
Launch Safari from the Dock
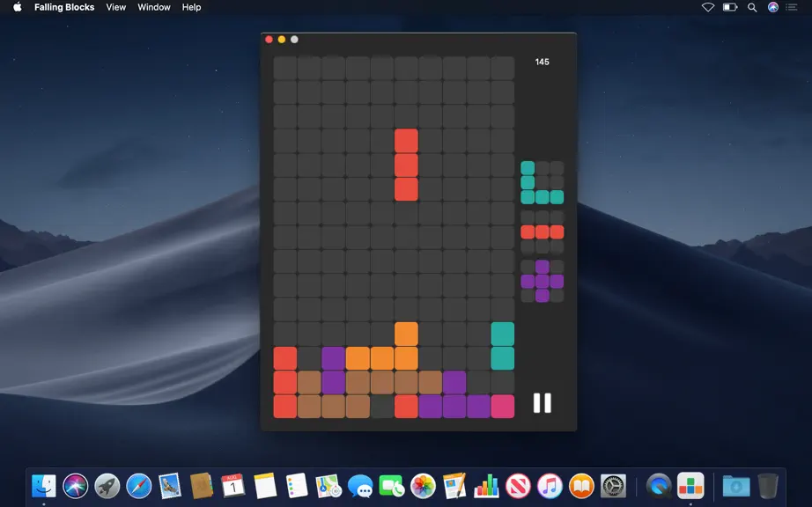point(139,486)
